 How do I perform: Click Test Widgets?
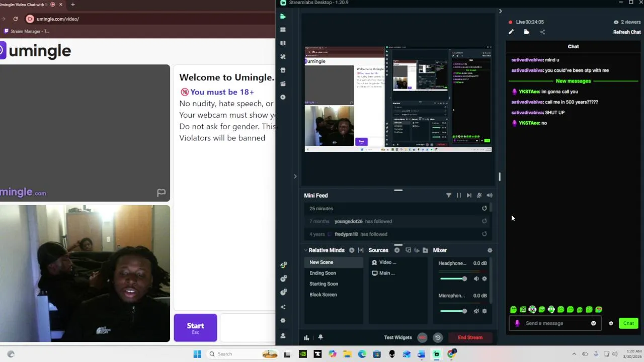point(397,337)
